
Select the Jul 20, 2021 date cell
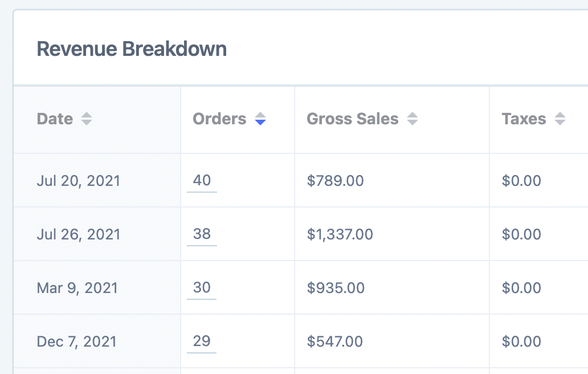pyautogui.click(x=78, y=180)
